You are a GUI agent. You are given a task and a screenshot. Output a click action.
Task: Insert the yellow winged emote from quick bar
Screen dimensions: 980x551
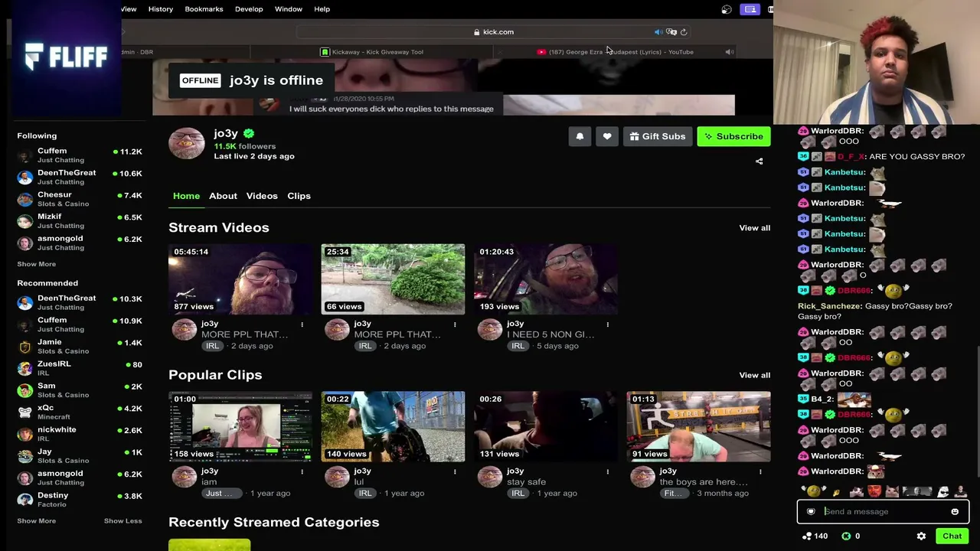click(x=813, y=491)
